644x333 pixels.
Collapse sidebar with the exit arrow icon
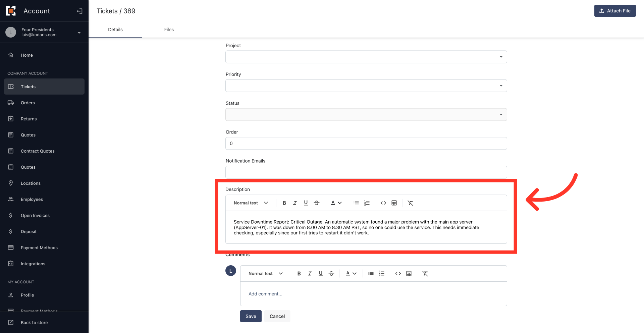click(79, 11)
